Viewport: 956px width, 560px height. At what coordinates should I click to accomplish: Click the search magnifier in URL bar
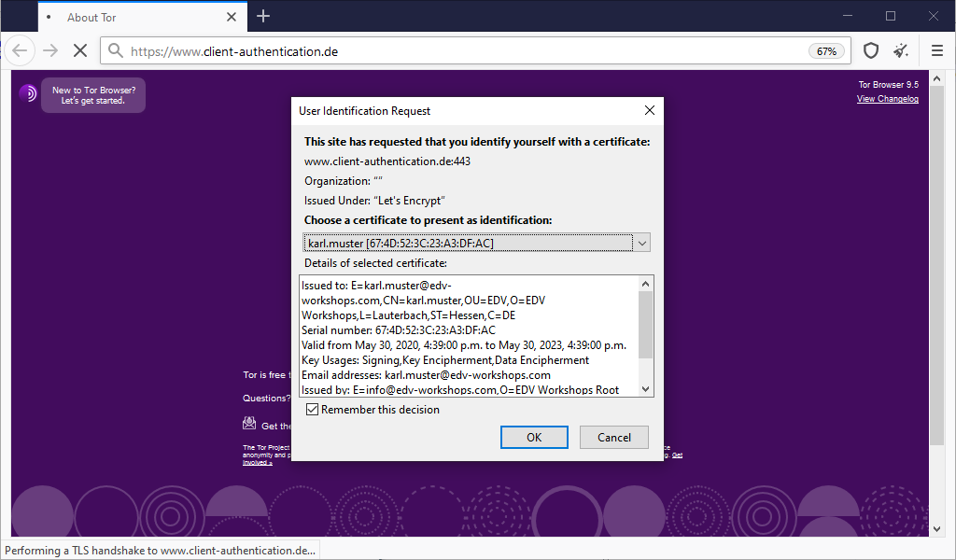tap(114, 51)
